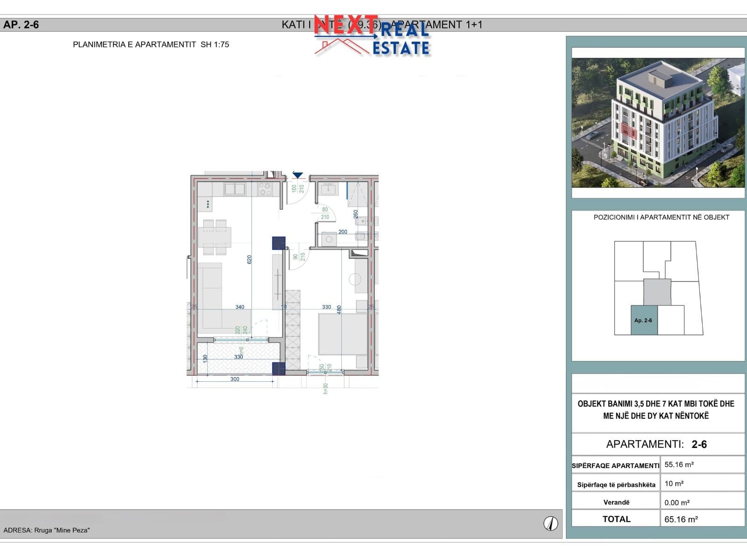Click the washing machine symbol
Image resolution: width=747 pixels, height=560 pixels.
click(x=329, y=239)
